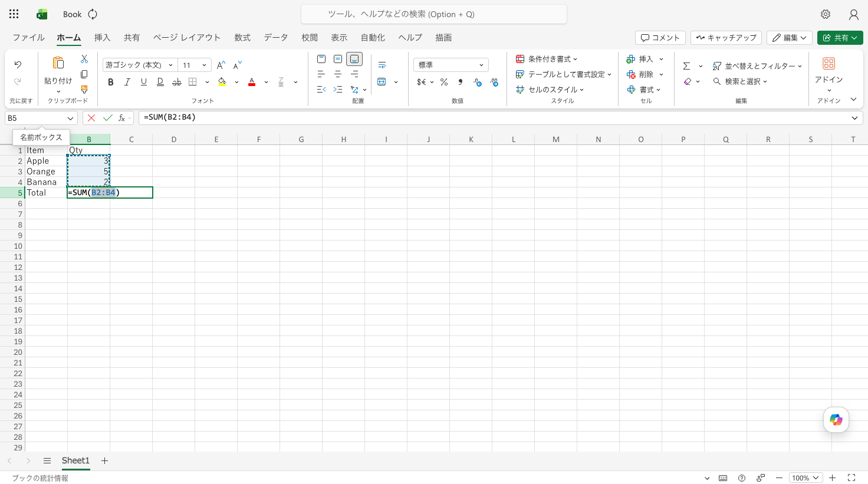868x484 pixels.
Task: Toggle middle vertical alignment
Action: pyautogui.click(x=338, y=59)
